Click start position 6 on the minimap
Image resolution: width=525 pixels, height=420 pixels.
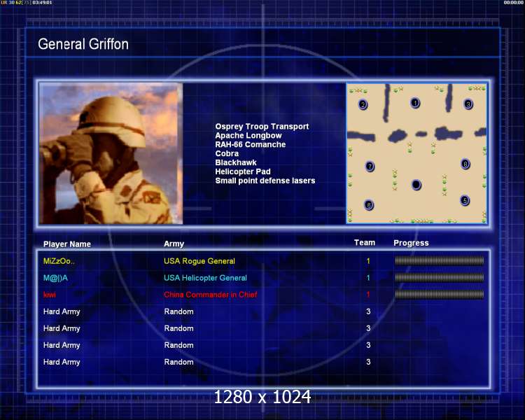pyautogui.click(x=369, y=205)
